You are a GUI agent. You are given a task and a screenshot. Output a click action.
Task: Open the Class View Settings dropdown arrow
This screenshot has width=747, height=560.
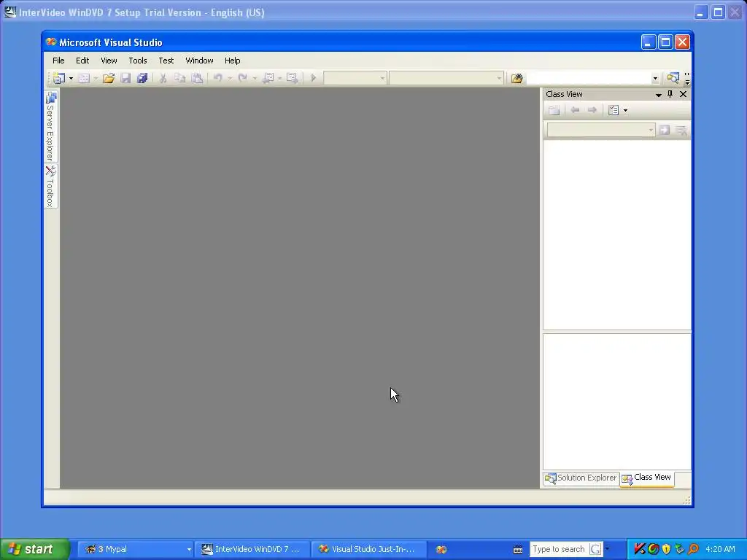point(625,111)
